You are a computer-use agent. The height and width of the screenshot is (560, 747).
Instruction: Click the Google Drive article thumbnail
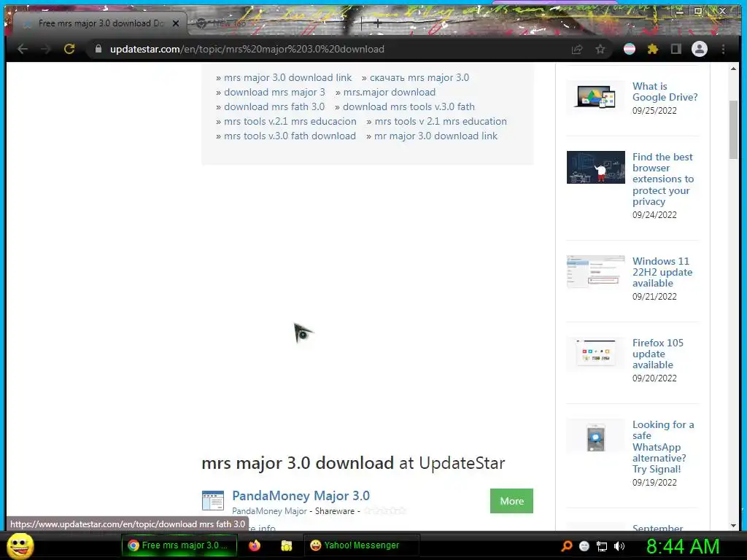click(595, 97)
